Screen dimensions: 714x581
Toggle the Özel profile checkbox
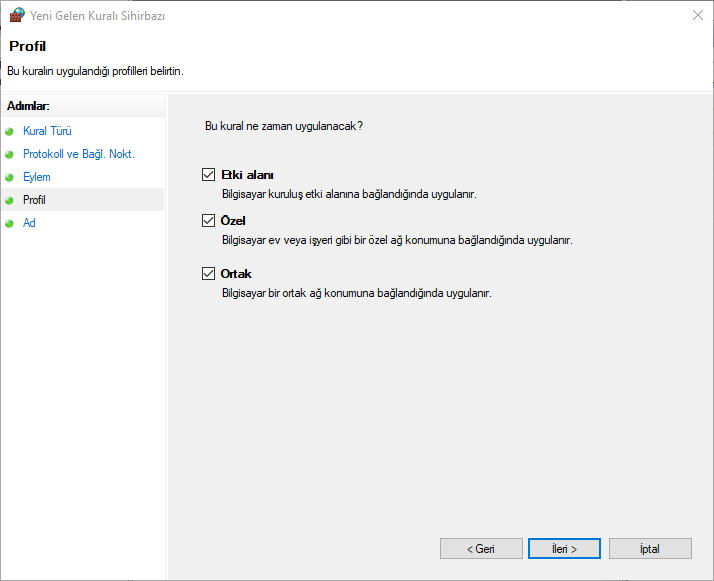[209, 221]
